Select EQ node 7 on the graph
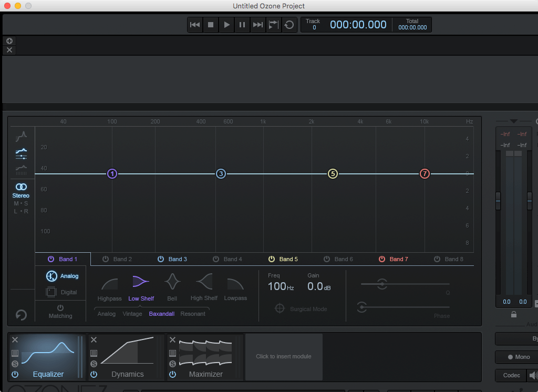Viewport: 538px width, 392px height. [425, 174]
